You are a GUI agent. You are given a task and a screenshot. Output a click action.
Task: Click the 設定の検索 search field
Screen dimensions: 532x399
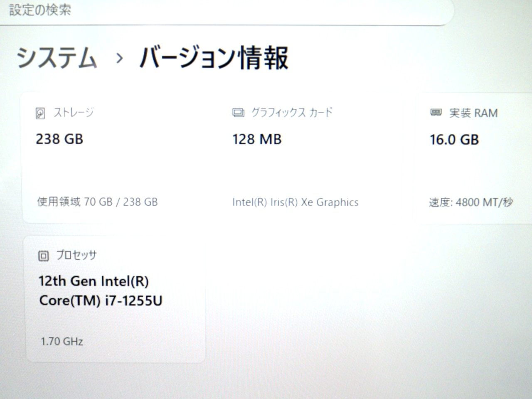pyautogui.click(x=224, y=10)
